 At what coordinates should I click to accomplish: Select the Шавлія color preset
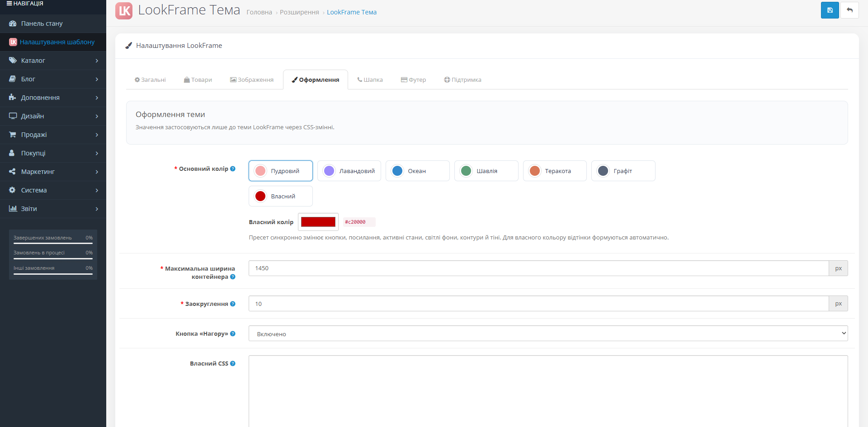coord(486,171)
